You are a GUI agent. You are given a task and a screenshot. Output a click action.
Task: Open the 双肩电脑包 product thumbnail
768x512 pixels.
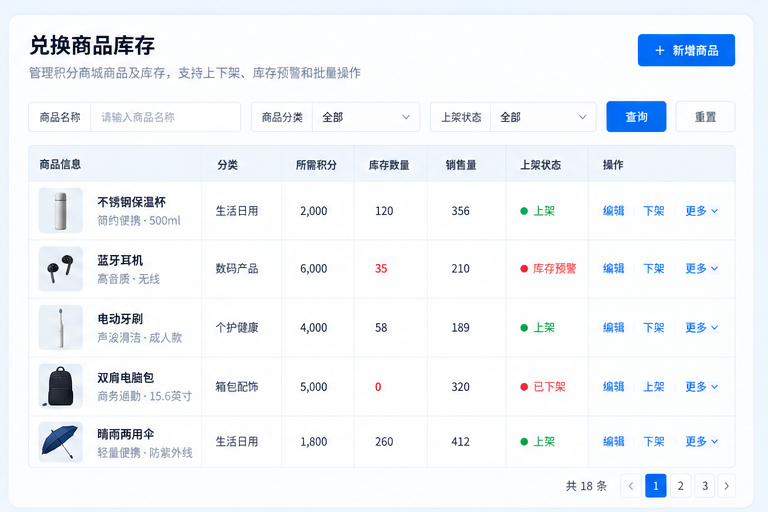pyautogui.click(x=61, y=386)
